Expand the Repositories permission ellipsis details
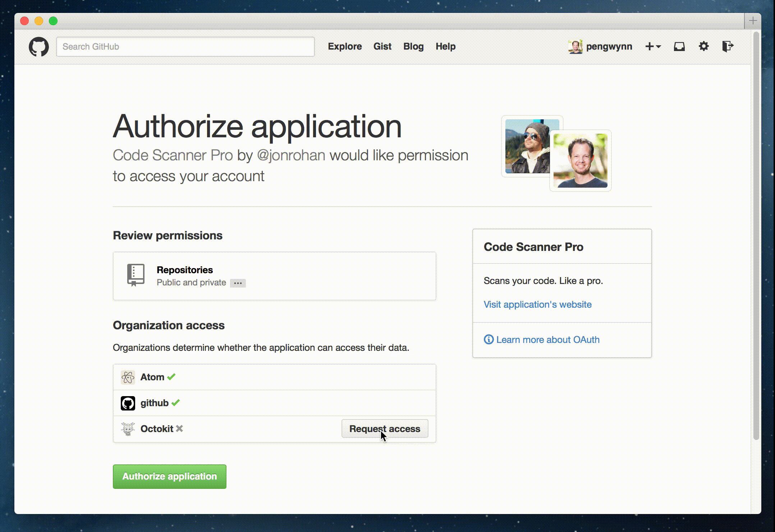This screenshot has height=532, width=775. pos(238,283)
